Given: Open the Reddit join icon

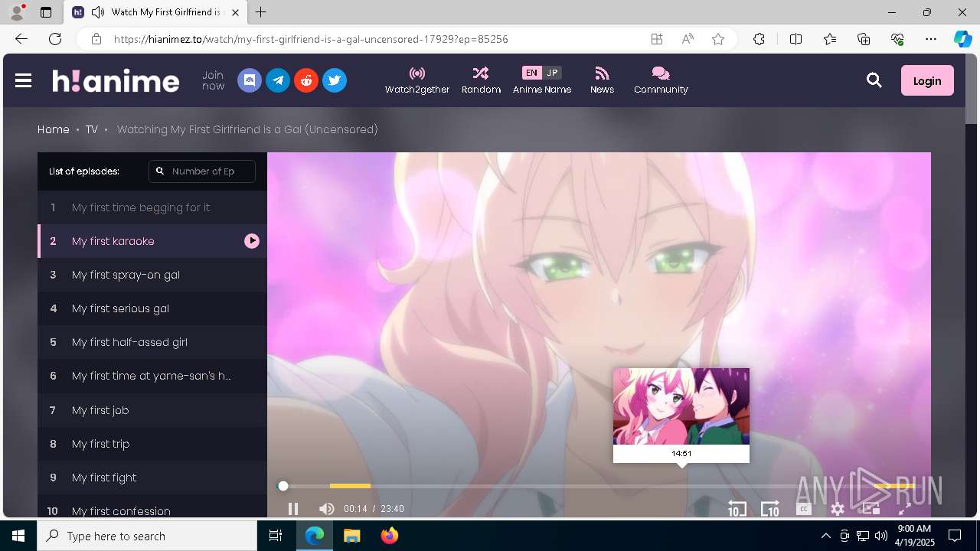Looking at the screenshot, I should [x=306, y=80].
